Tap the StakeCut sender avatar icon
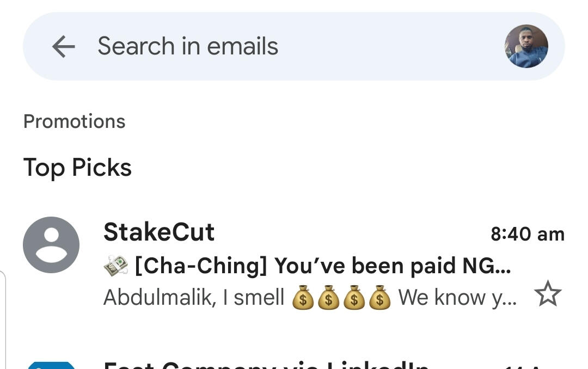 pos(51,245)
